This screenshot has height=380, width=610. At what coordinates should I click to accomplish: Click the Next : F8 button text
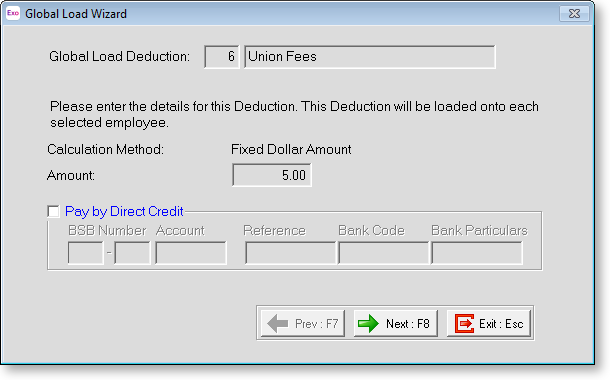click(408, 324)
